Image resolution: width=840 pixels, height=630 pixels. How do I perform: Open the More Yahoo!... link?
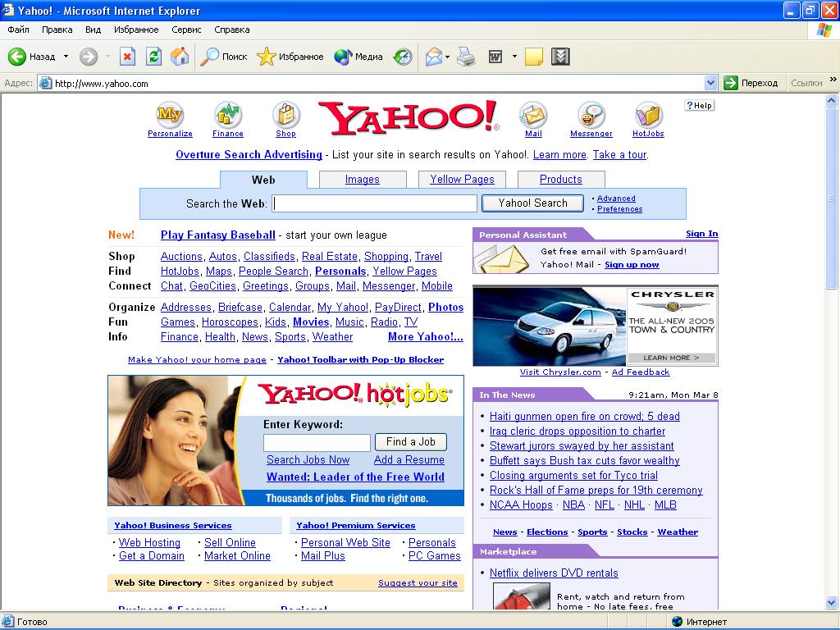[426, 336]
